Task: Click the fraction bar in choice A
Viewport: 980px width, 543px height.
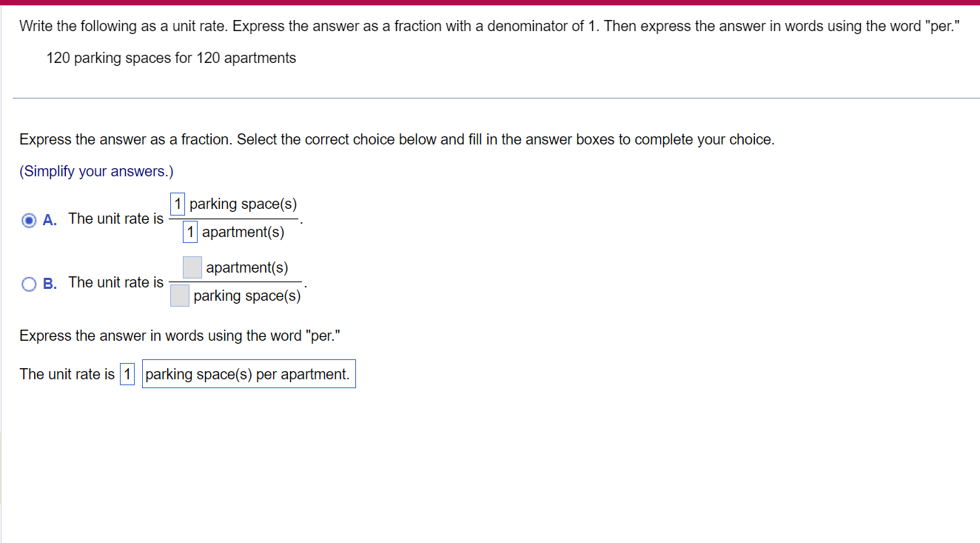Action: tap(233, 218)
